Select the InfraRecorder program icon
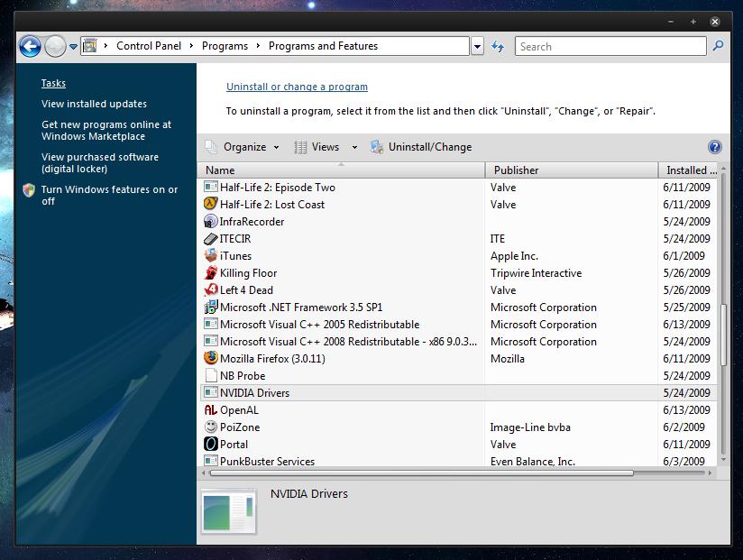 click(x=211, y=221)
